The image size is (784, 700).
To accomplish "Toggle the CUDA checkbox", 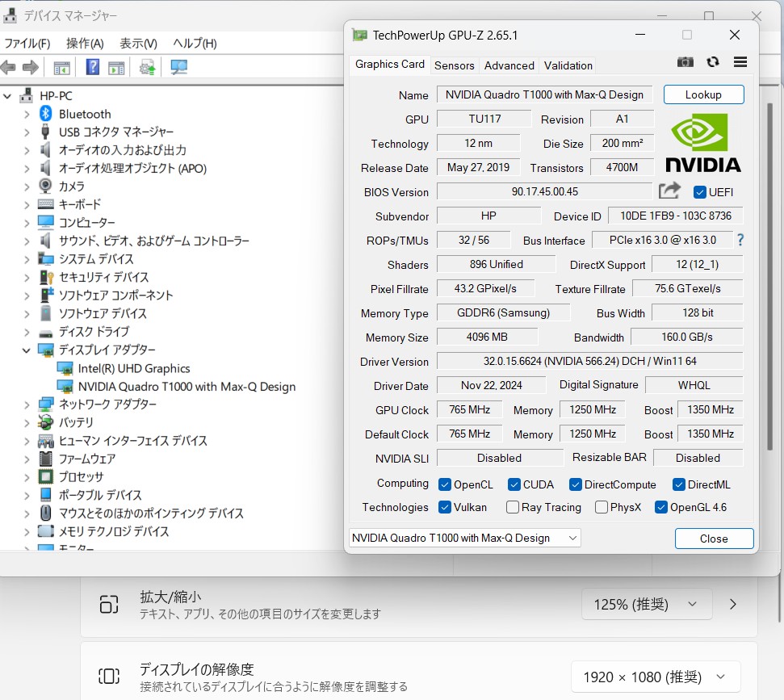I will 514,484.
